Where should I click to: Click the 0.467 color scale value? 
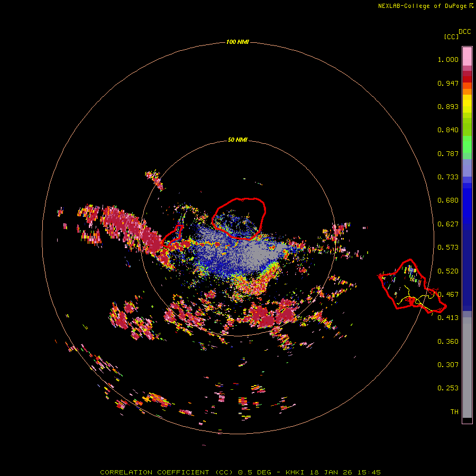tap(448, 295)
